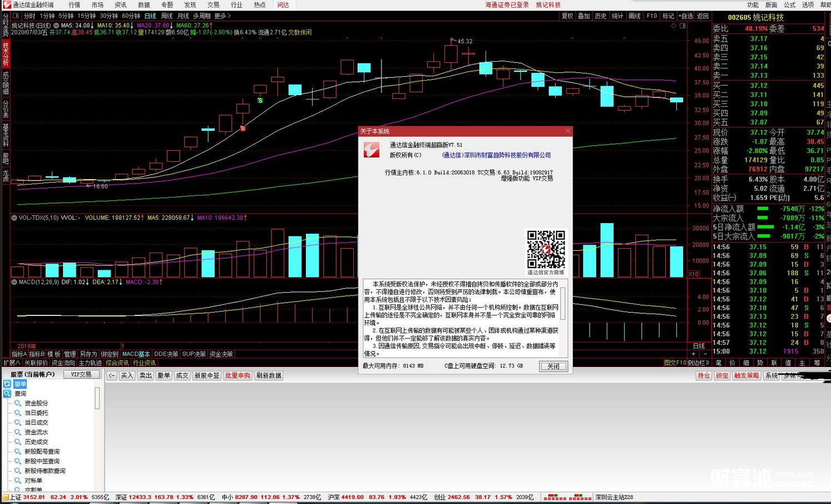The image size is (831, 504).
Task: Open the 更多 timeframe dropdown
Action: (x=223, y=16)
